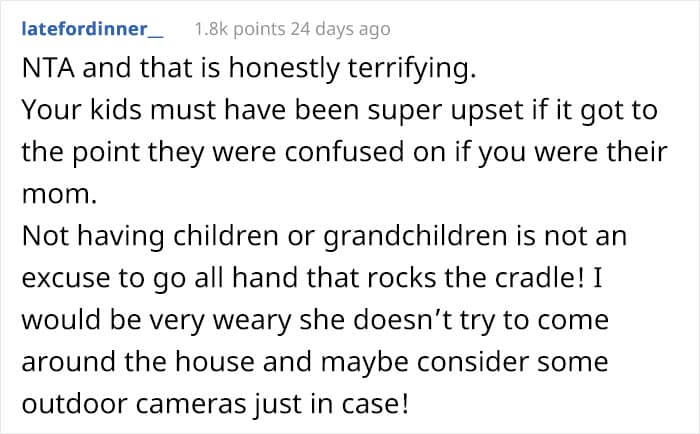Viewport: 700px width, 434px height.
Task: Click the line starting Your kids must
Action: 339,111
